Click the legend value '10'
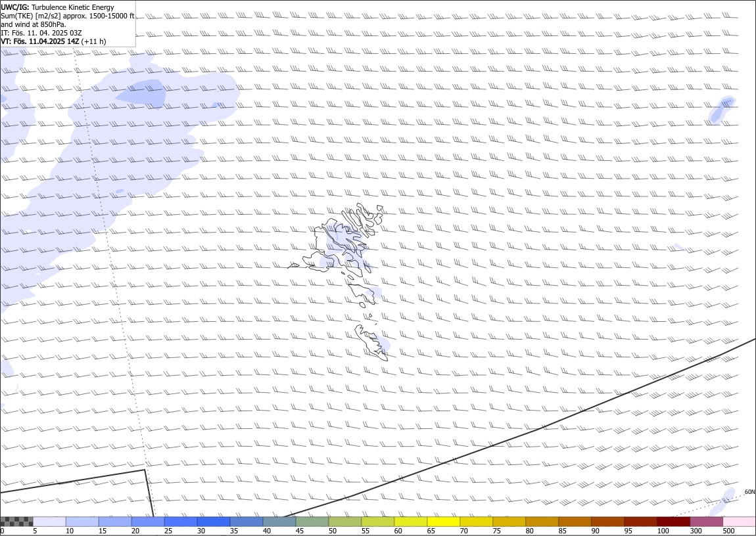 [70, 531]
